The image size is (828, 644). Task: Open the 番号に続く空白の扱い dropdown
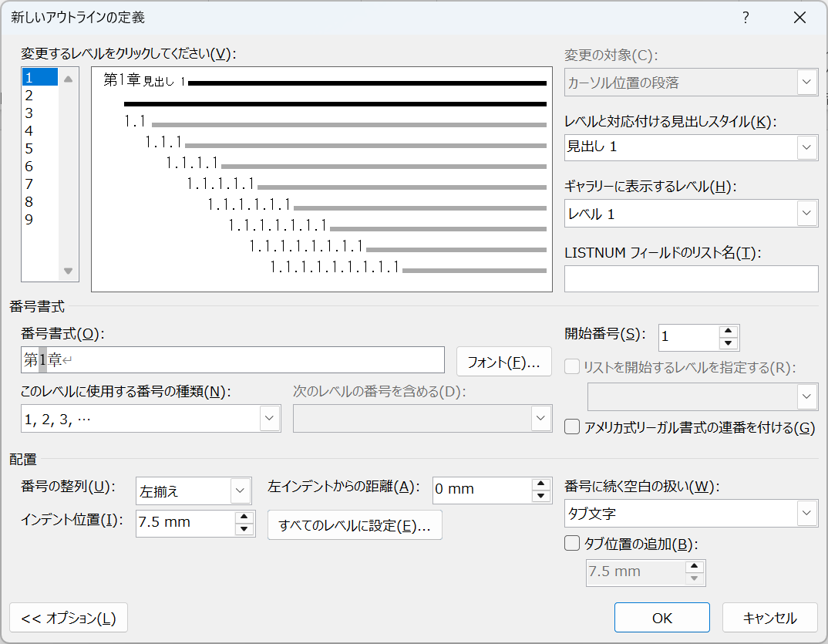(807, 513)
